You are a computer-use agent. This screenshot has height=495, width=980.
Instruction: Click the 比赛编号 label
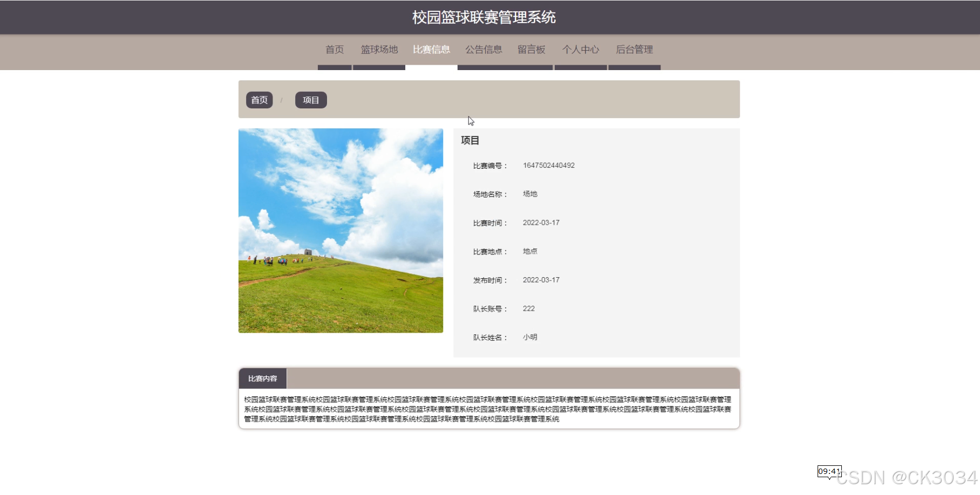coord(491,166)
